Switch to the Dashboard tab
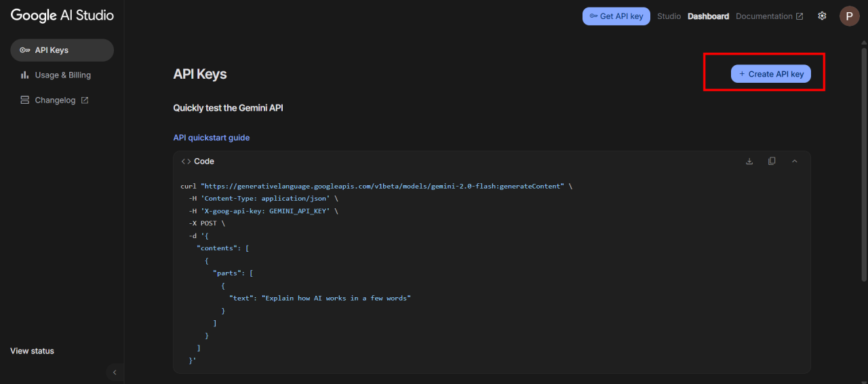 [708, 16]
